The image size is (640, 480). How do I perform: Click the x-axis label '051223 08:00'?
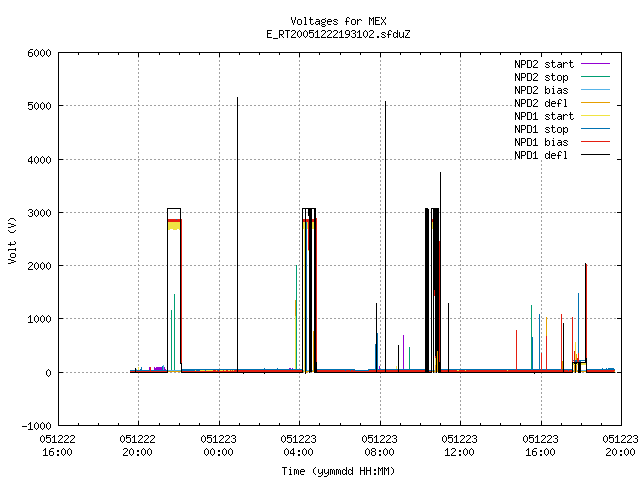(x=379, y=446)
